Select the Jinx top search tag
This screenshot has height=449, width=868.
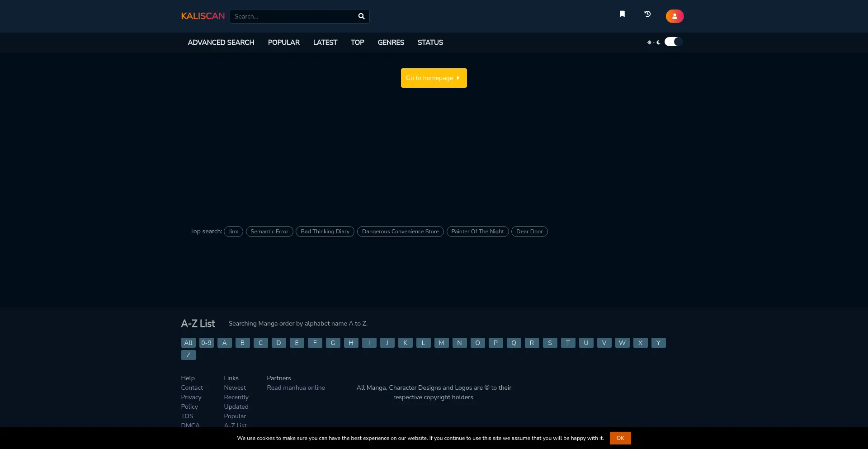[x=233, y=232]
